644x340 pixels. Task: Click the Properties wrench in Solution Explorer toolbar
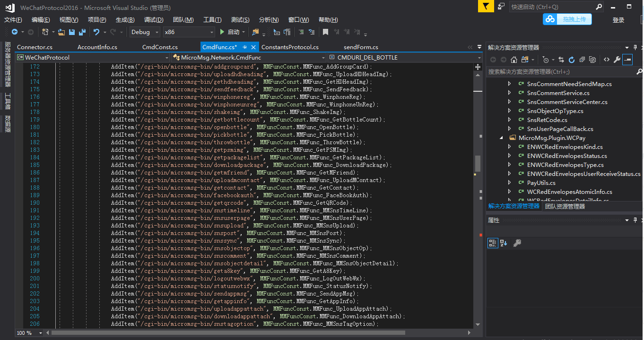[617, 60]
